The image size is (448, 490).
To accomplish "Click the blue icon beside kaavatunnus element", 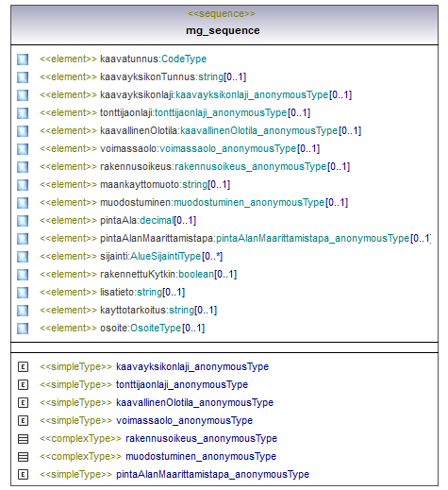I will 23,59.
